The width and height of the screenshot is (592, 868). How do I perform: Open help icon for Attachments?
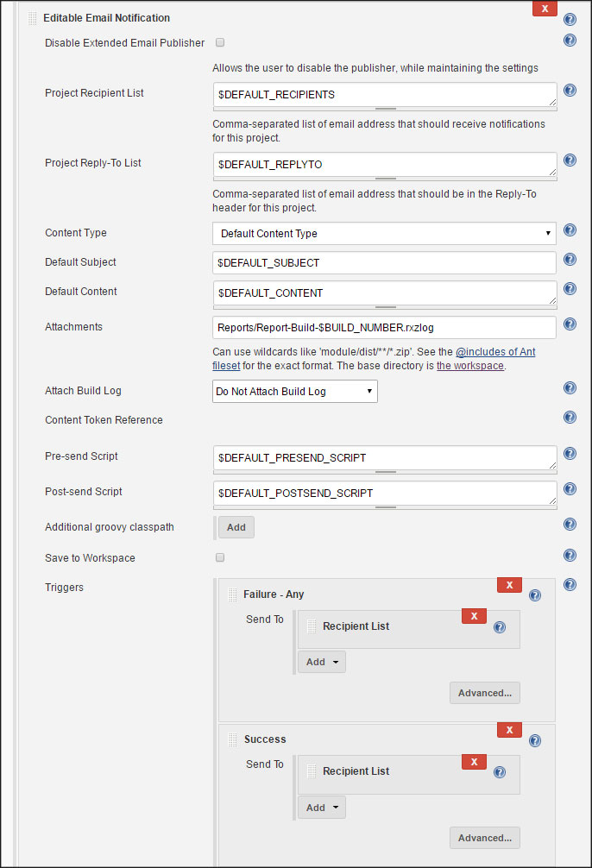(x=570, y=324)
